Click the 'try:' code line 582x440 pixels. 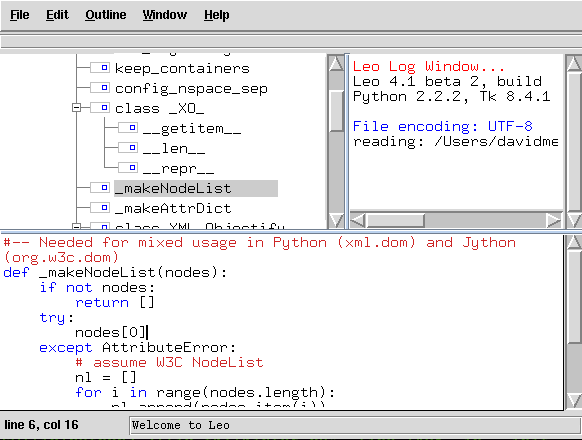coord(56,318)
